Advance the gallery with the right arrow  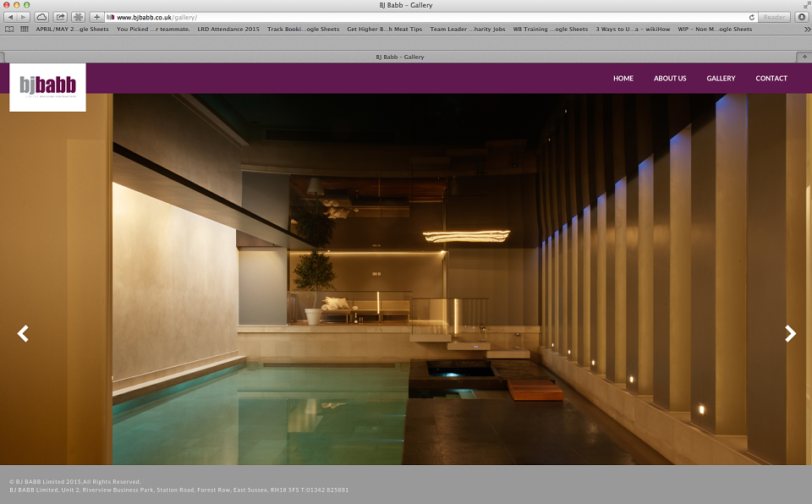[789, 333]
